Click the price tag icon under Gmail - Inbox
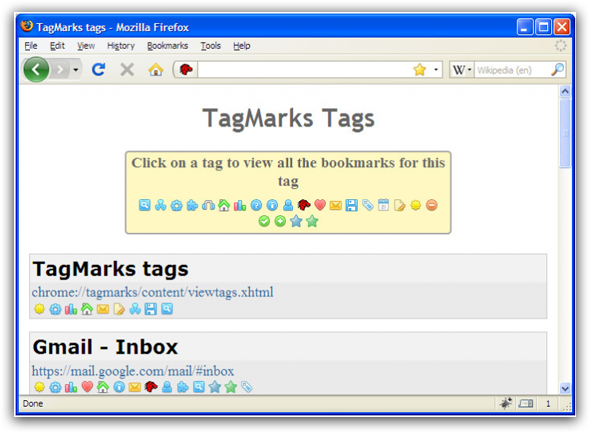This screenshot has width=590, height=432. [x=247, y=386]
